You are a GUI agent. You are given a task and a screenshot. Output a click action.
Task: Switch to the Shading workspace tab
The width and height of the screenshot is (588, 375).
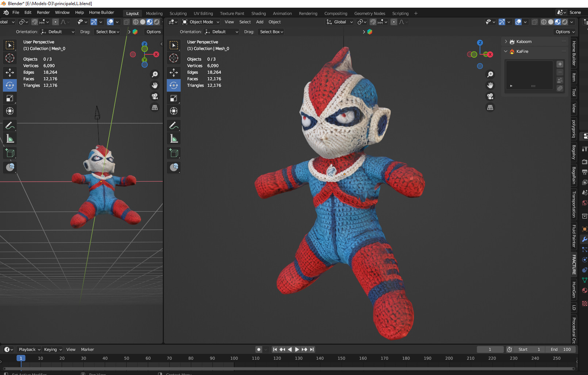(258, 13)
